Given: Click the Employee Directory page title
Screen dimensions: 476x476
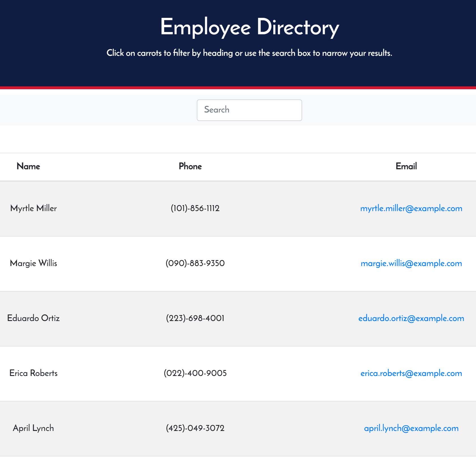Looking at the screenshot, I should pos(249,27).
